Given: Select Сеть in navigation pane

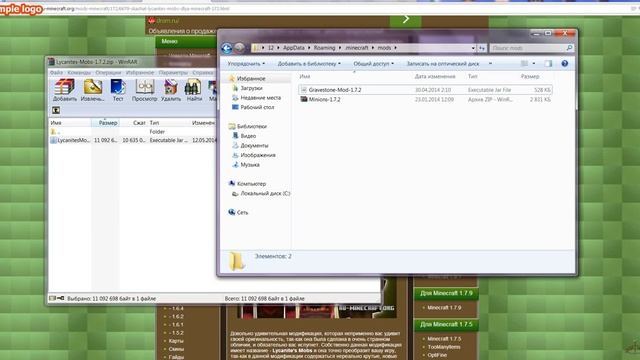Looking at the screenshot, I should click(x=242, y=212).
